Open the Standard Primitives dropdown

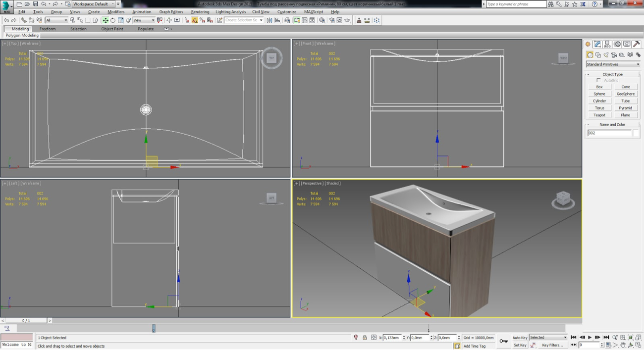click(x=613, y=64)
